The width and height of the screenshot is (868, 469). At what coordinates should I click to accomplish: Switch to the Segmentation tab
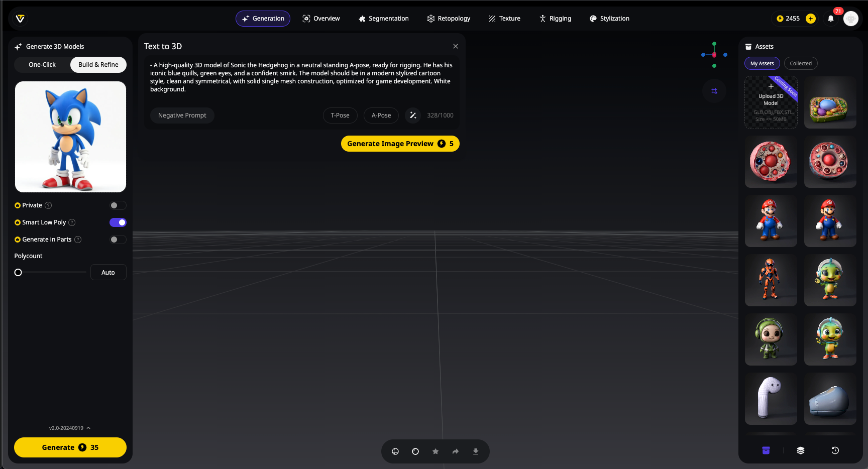pos(384,19)
